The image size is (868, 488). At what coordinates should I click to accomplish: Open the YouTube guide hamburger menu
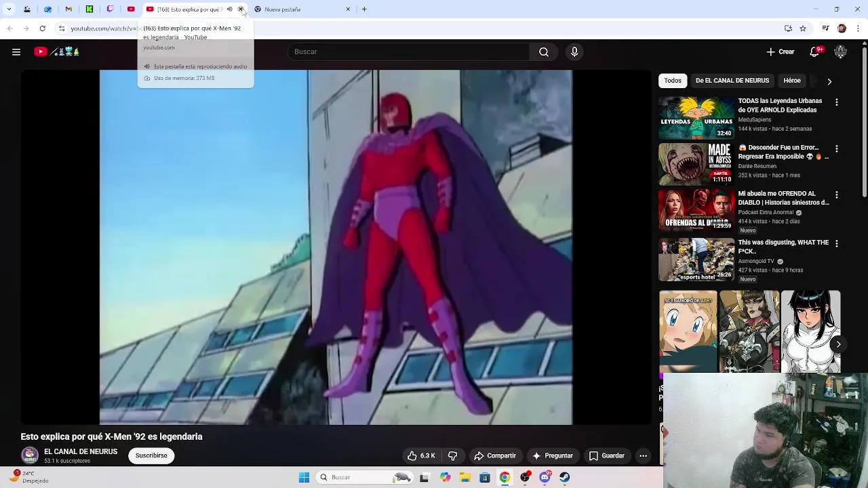pyautogui.click(x=16, y=52)
